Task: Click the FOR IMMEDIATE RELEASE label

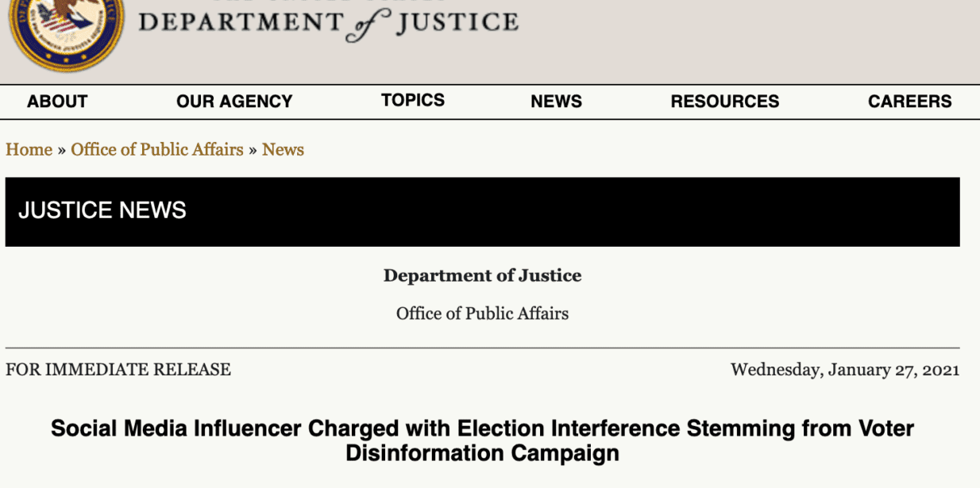Action: click(118, 370)
